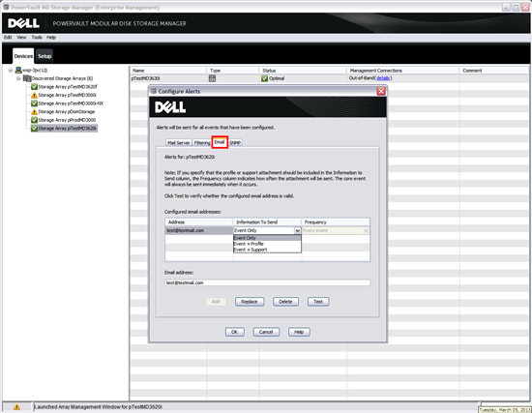Click the Test button
The width and height of the screenshot is (532, 413).
point(318,302)
